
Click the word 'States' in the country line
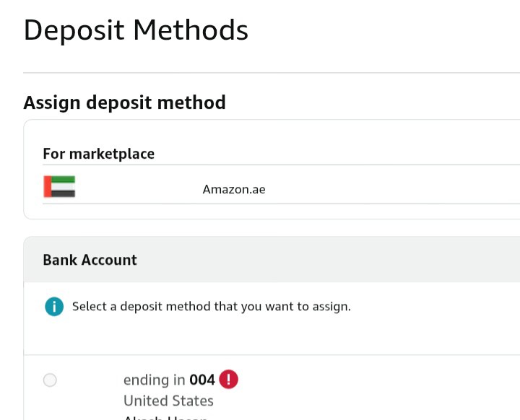pos(190,401)
